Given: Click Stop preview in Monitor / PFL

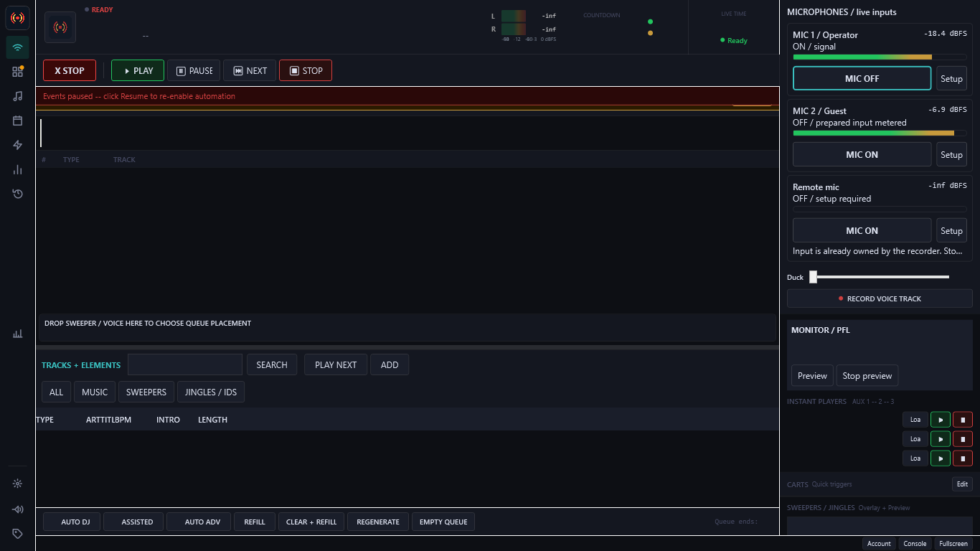Looking at the screenshot, I should coord(867,375).
